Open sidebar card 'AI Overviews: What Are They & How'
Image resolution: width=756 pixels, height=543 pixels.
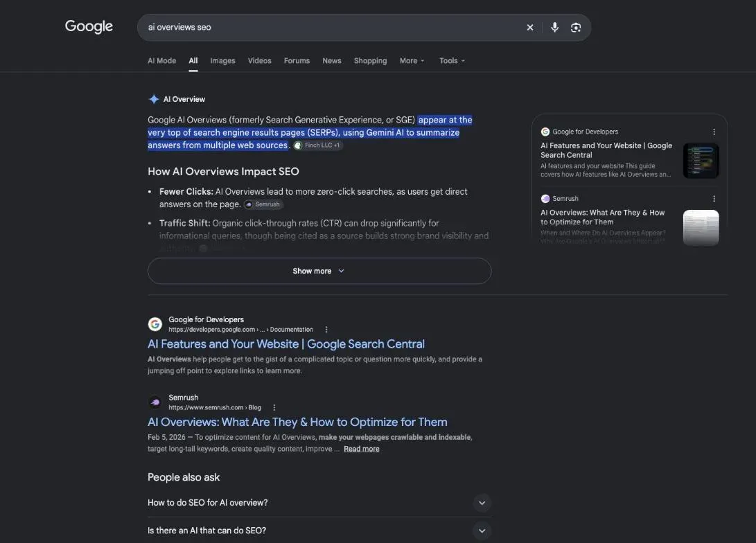point(602,217)
